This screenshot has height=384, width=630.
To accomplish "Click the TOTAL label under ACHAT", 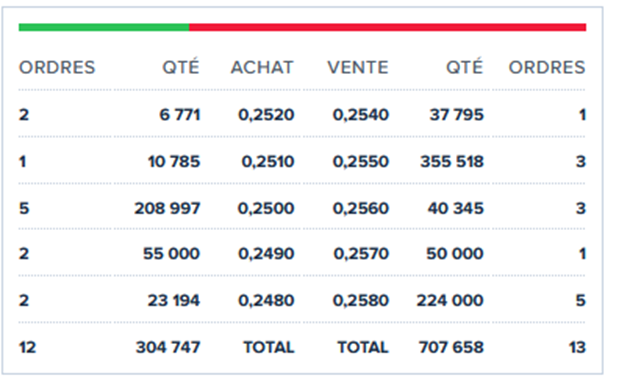I will 269,347.
